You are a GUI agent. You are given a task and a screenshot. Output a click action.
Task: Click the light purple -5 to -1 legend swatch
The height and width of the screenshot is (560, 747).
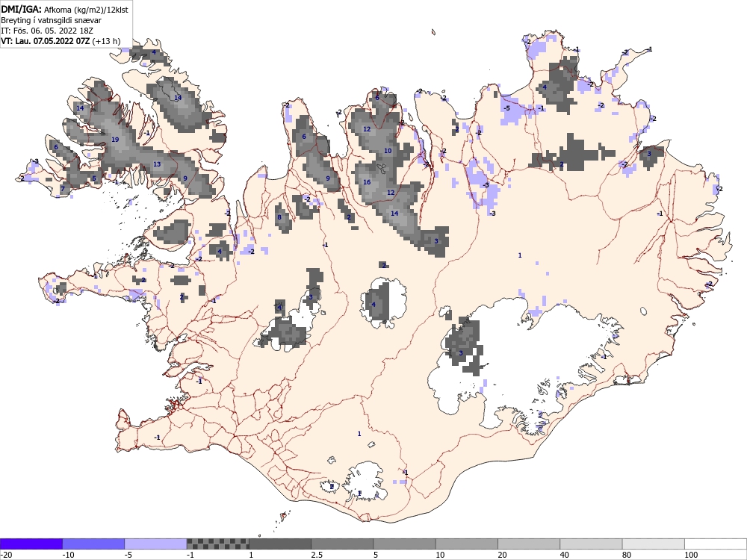(x=155, y=544)
